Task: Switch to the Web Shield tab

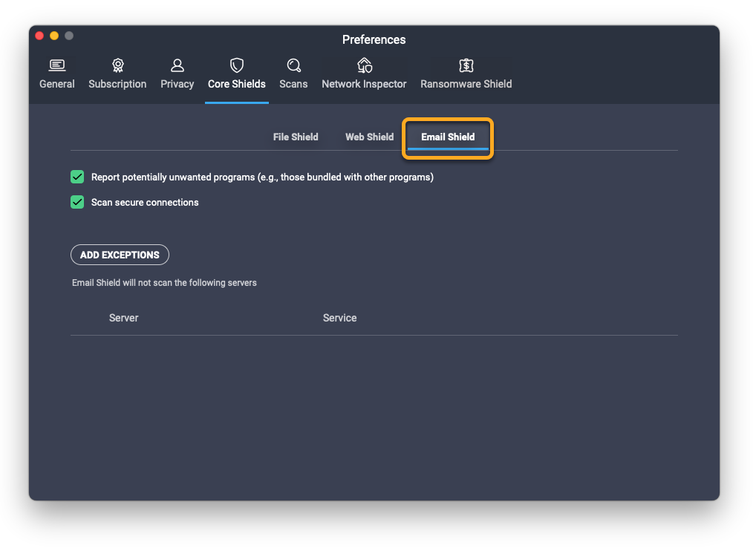Action: click(x=369, y=137)
